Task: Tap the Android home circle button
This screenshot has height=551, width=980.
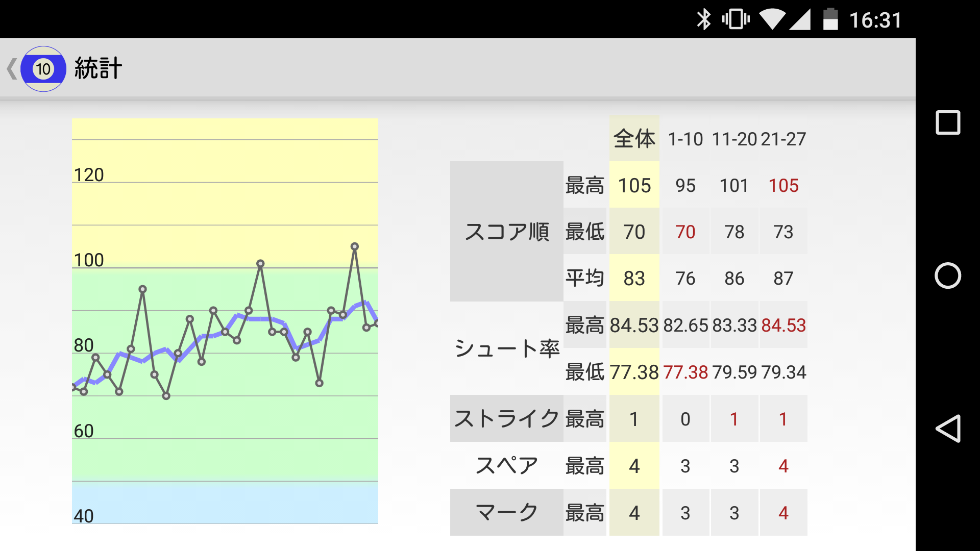Action: pos(948,275)
